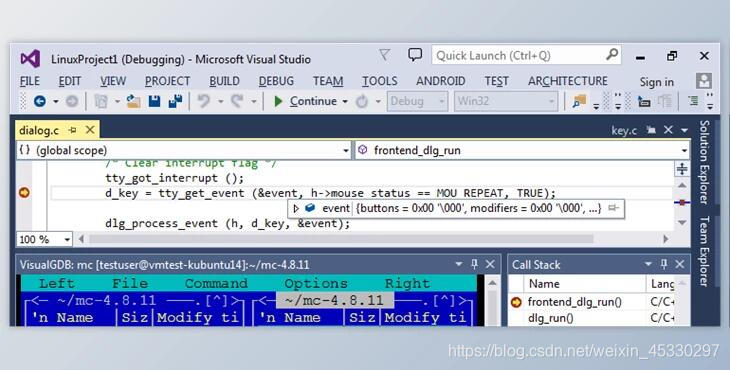
Task: Click the Sign in link
Action: (656, 82)
